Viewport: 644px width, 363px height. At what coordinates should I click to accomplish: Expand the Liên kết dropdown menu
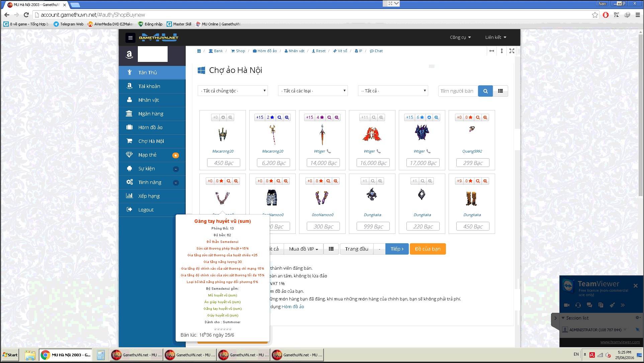[x=496, y=37]
